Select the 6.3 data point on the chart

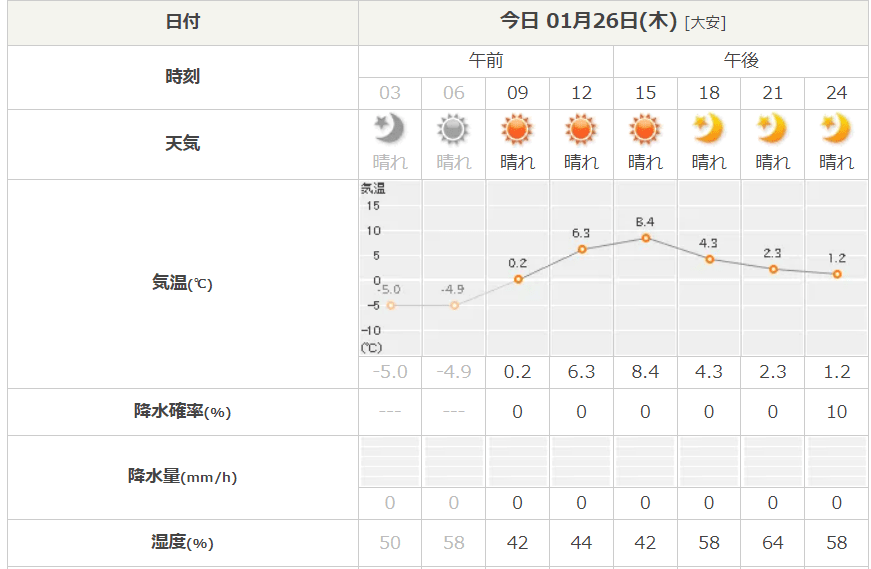pyautogui.click(x=582, y=249)
